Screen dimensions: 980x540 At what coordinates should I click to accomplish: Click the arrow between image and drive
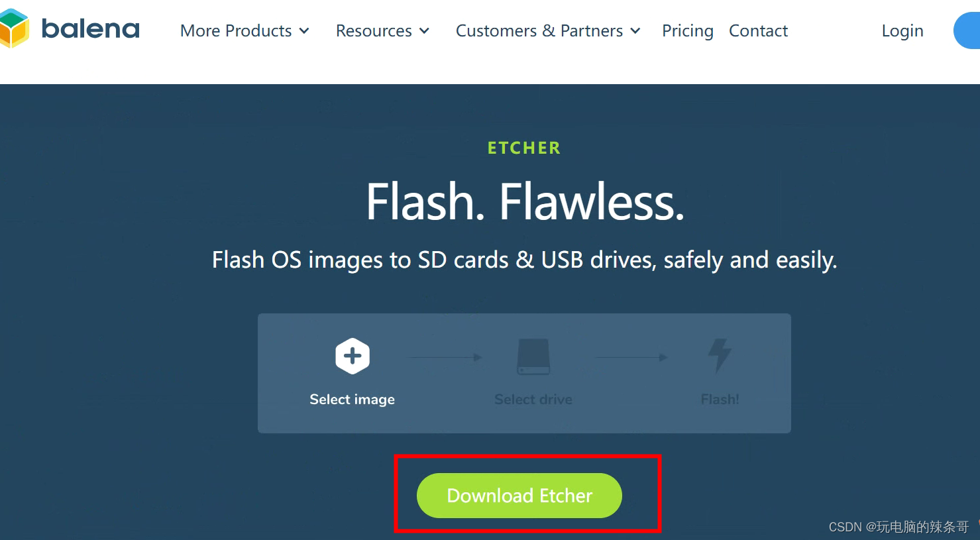point(447,357)
